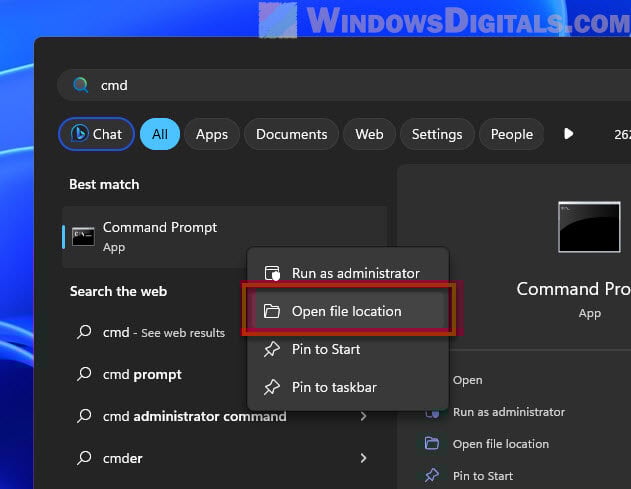Click the search magnifier icon beside cmd
Viewport: 631px width, 489px height.
click(80, 85)
